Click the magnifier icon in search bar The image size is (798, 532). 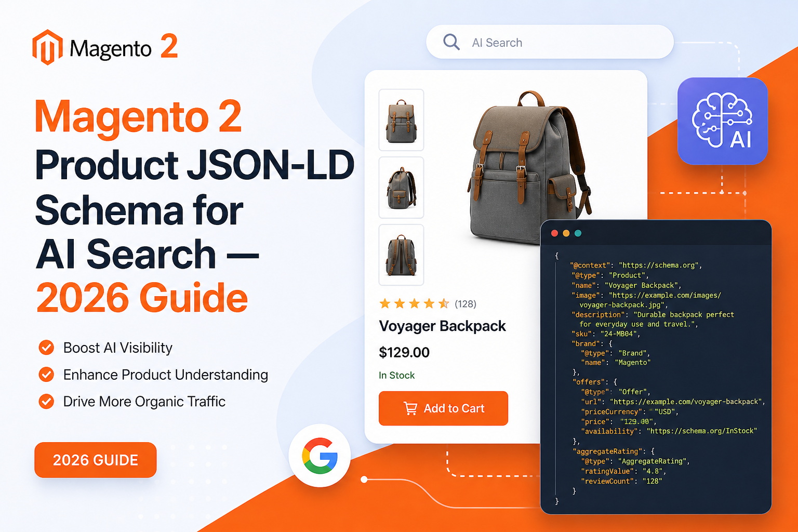[x=451, y=42]
